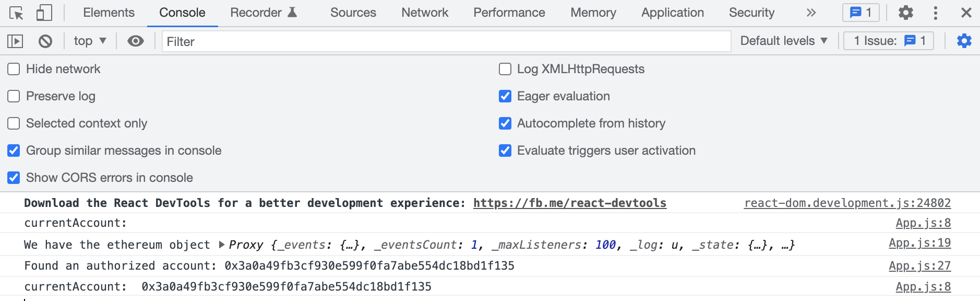Open DevTools settings gear icon
The image size is (980, 301).
pos(905,13)
